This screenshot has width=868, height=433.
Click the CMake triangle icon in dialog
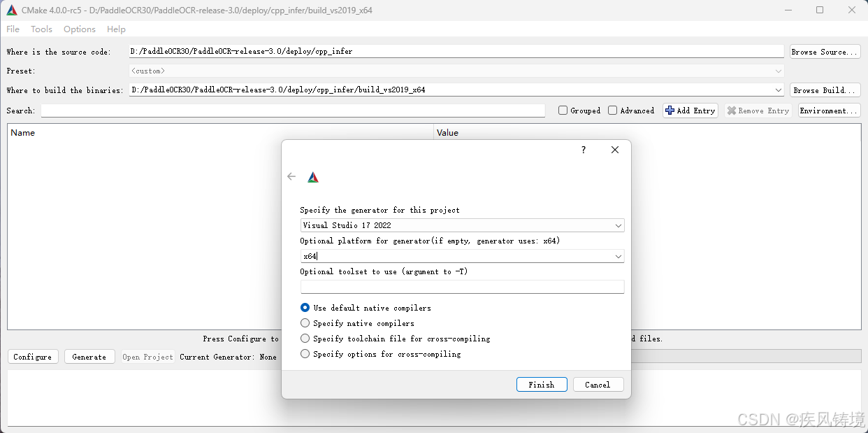pyautogui.click(x=313, y=178)
